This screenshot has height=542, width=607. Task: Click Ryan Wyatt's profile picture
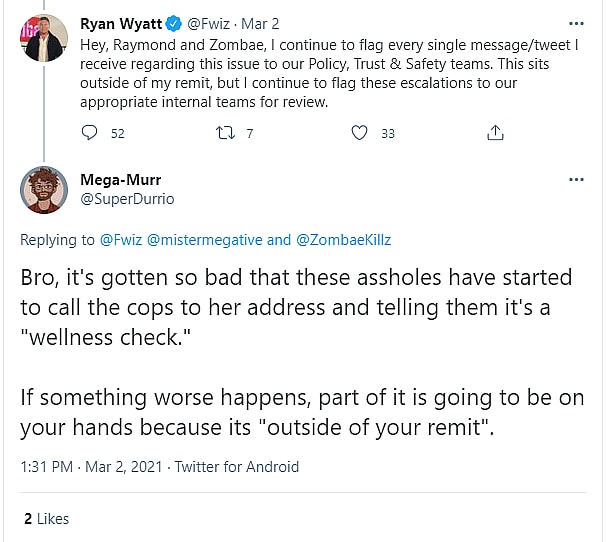(x=43, y=39)
